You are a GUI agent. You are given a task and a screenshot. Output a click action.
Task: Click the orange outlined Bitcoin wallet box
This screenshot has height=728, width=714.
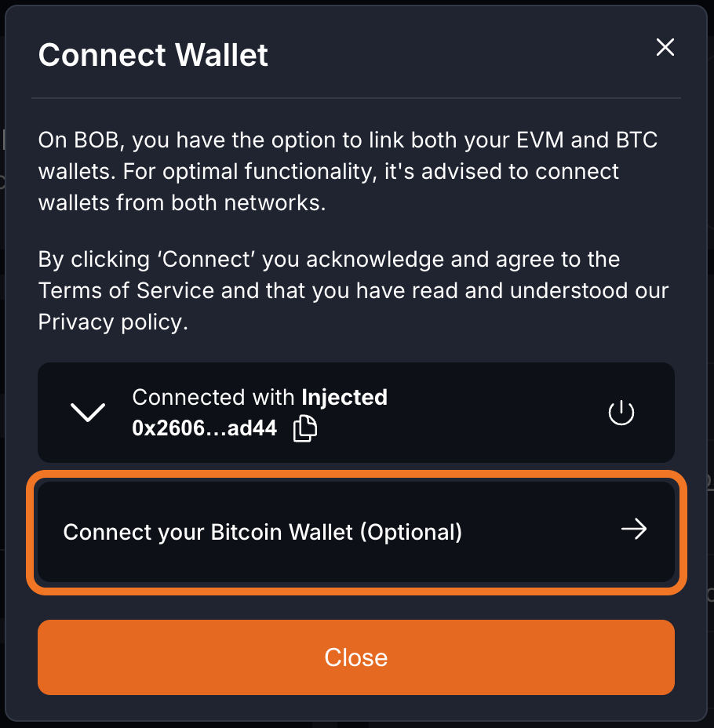(x=355, y=532)
